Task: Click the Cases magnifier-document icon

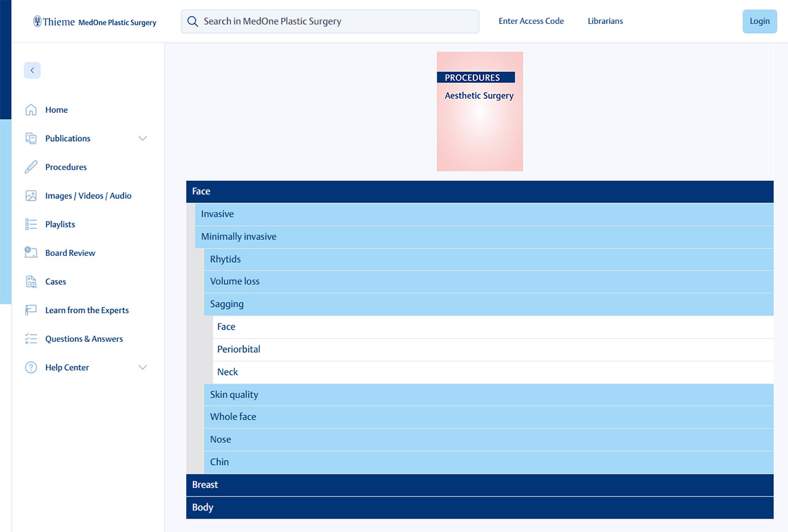Action: [x=31, y=281]
